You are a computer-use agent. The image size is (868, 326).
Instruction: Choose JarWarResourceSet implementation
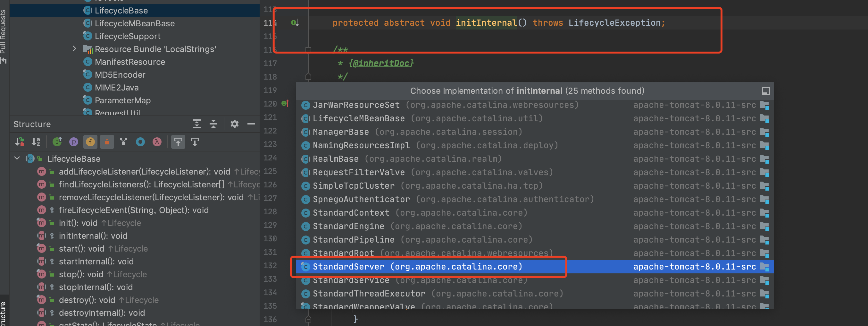coord(535,105)
